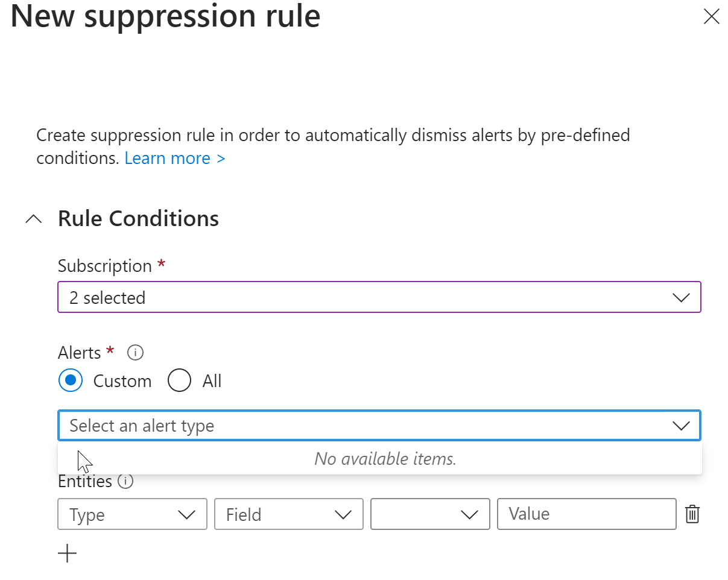Open the Field dropdown under Entities
728x580 pixels.
(x=288, y=514)
